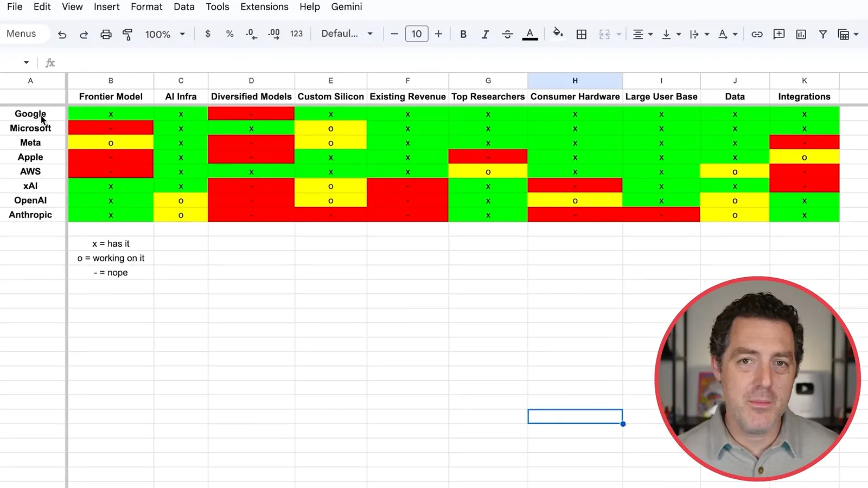This screenshot has height=488, width=868.
Task: Print the spreadsheet using printer icon
Action: pyautogui.click(x=106, y=34)
